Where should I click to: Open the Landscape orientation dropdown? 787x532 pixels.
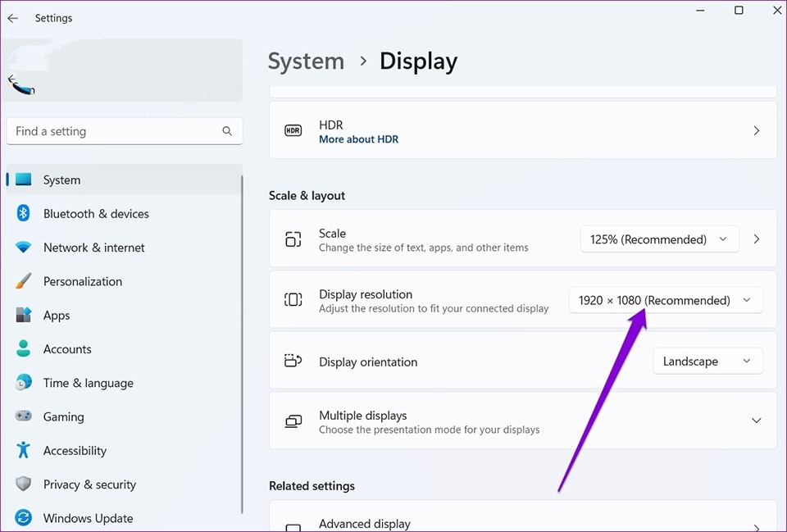pos(707,361)
